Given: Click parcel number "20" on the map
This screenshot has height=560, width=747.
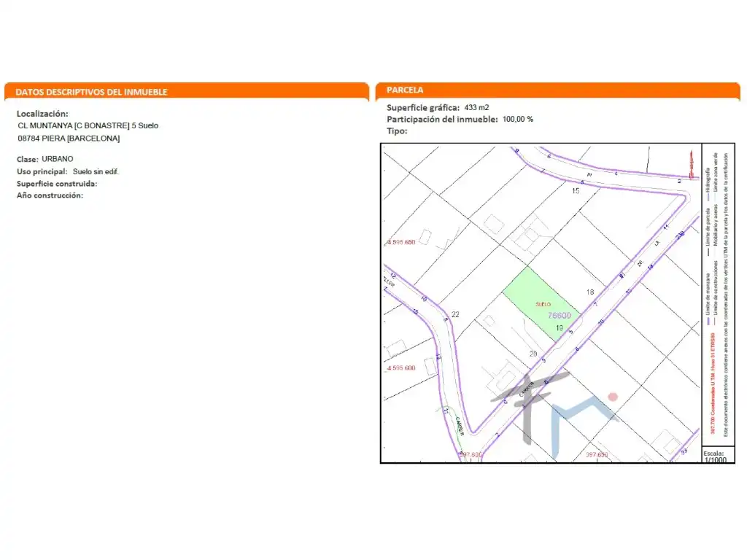Looking at the screenshot, I should click(533, 354).
